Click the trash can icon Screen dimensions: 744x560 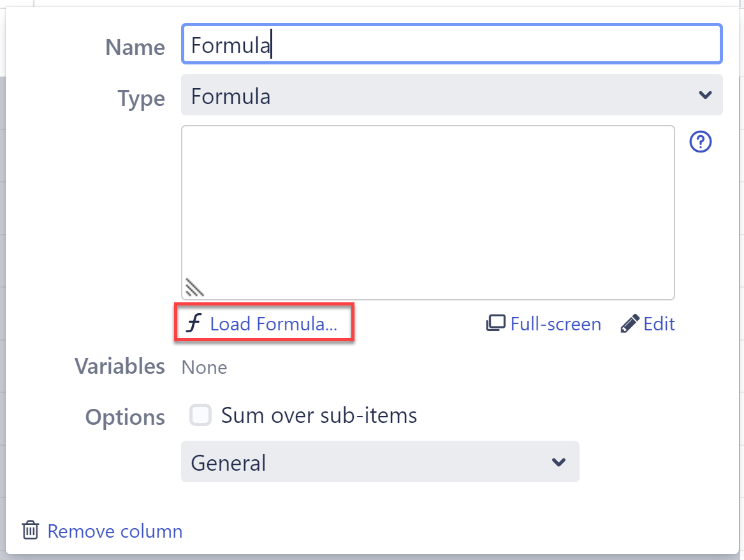pos(30,531)
